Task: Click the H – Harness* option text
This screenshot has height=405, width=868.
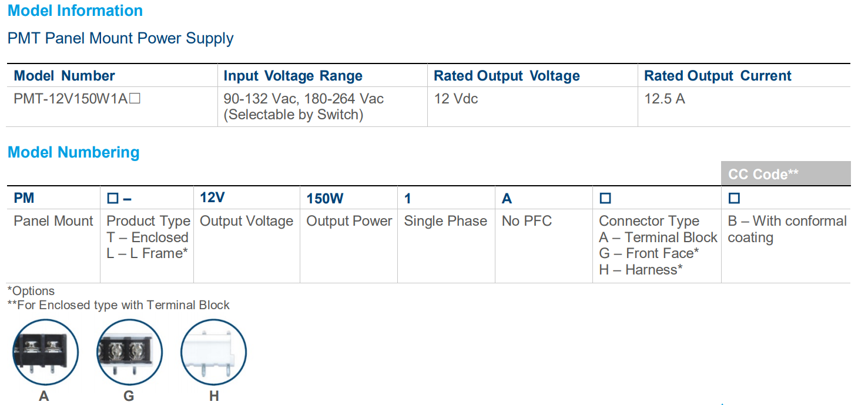Action: 641,270
